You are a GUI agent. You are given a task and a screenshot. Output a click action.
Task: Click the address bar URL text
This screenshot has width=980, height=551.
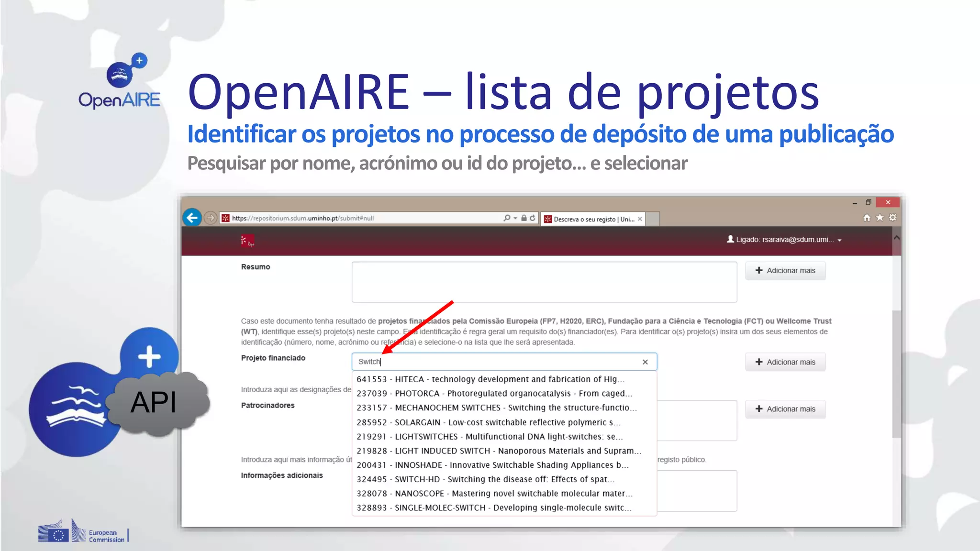[x=303, y=218]
